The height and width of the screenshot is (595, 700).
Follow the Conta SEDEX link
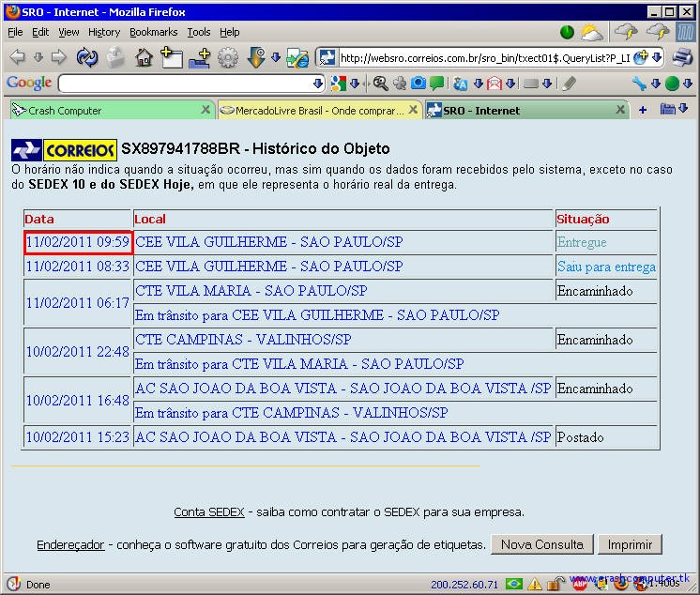point(209,512)
